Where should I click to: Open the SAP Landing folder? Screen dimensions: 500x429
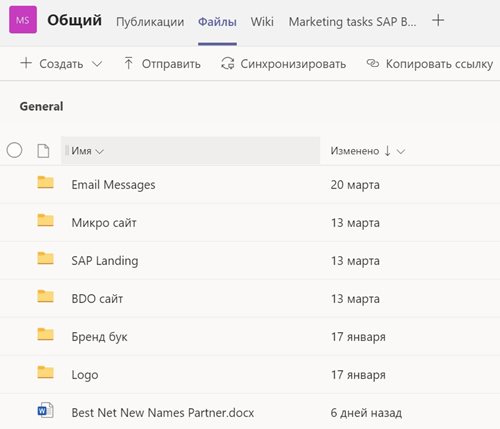coord(105,261)
